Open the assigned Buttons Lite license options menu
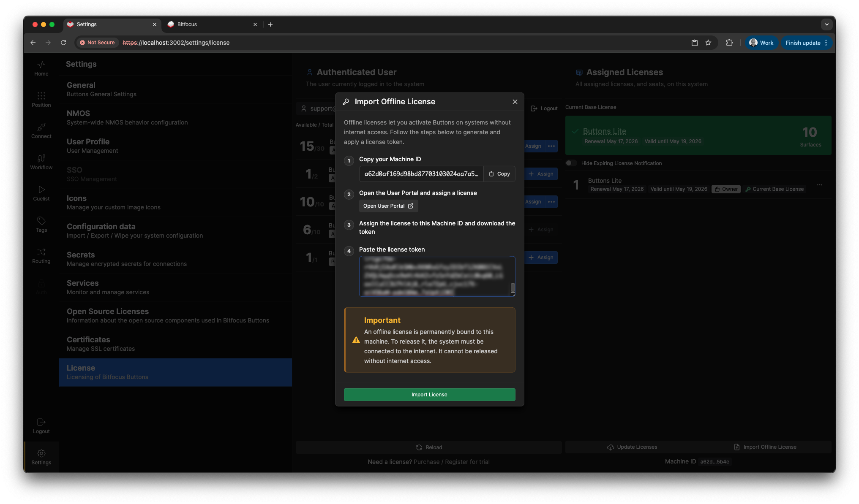The width and height of the screenshot is (859, 504). (819, 185)
